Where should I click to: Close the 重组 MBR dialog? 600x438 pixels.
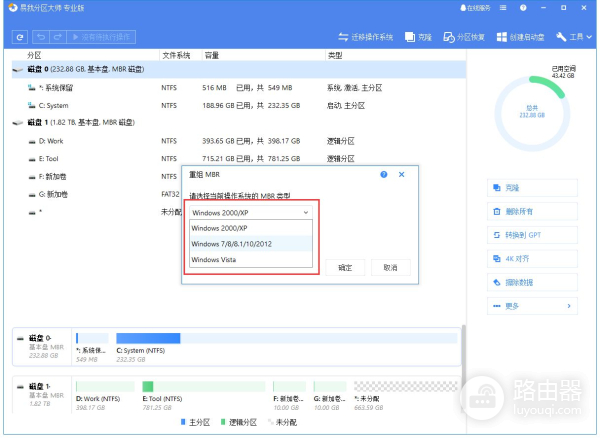pos(401,174)
